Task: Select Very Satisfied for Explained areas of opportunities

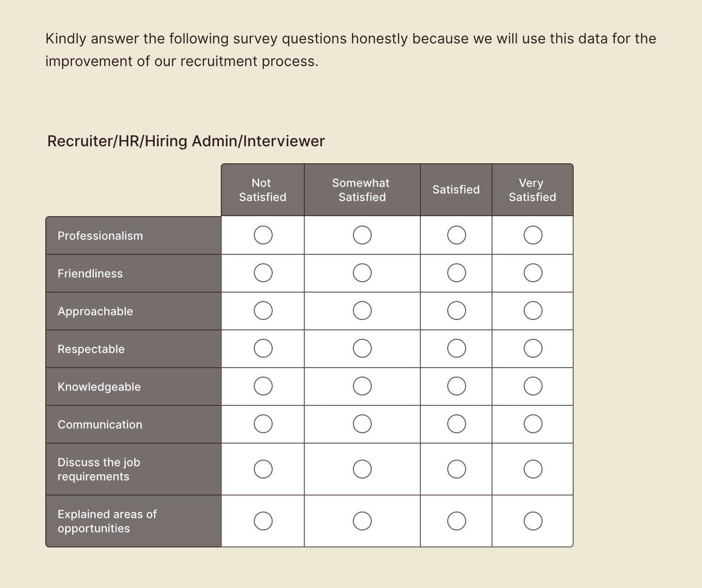Action: click(x=533, y=521)
